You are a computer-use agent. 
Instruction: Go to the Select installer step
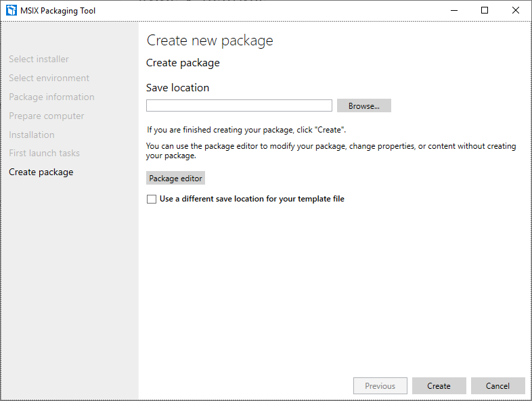(x=39, y=59)
